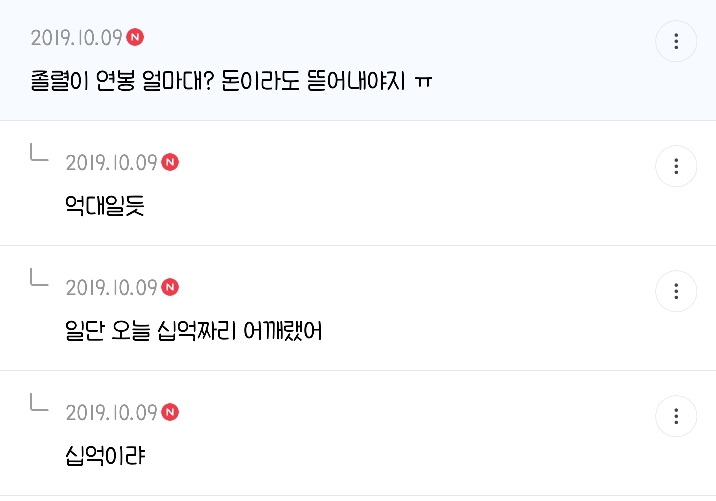This screenshot has height=501, width=716.
Task: Click red N badge above '십억이랴' reply
Action: (171, 412)
